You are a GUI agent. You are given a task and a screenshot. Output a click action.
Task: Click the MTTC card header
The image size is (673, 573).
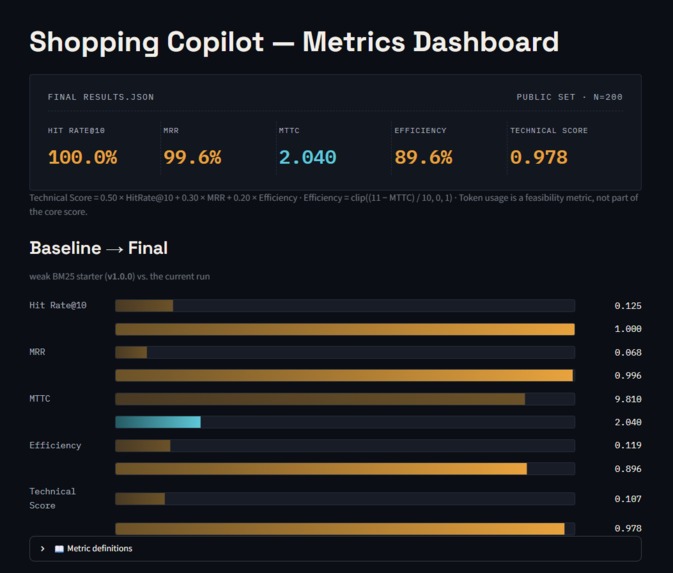[x=289, y=130]
